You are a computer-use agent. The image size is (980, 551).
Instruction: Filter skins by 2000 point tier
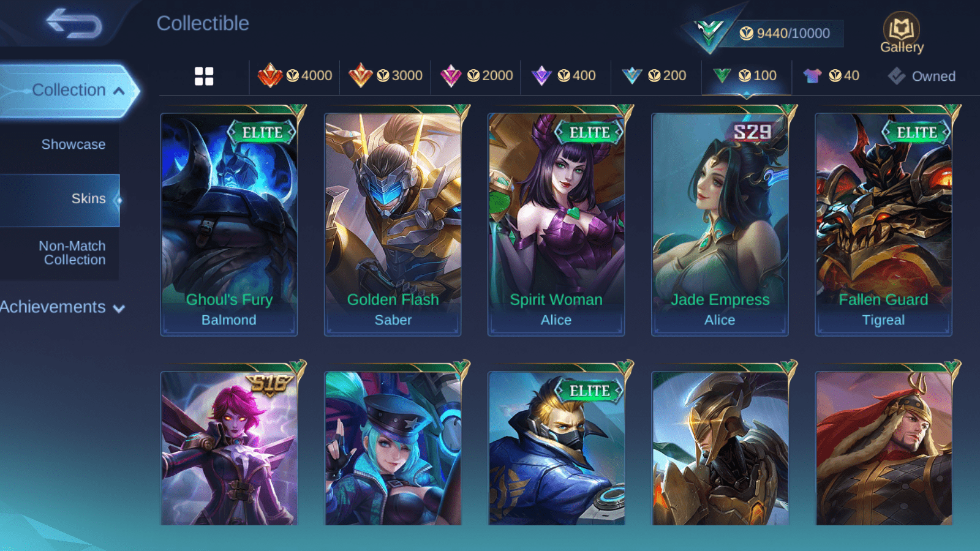pyautogui.click(x=476, y=76)
